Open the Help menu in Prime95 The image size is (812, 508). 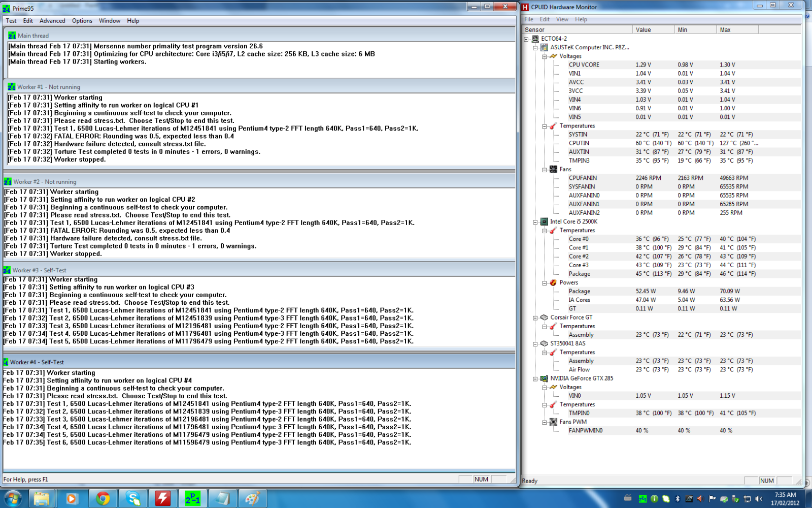pyautogui.click(x=133, y=21)
